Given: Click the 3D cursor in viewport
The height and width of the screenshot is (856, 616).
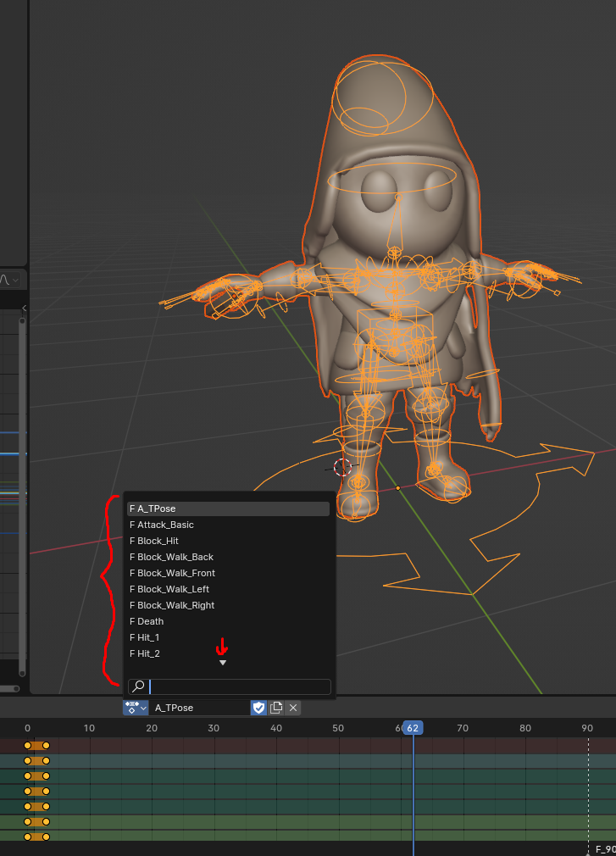Looking at the screenshot, I should [342, 467].
